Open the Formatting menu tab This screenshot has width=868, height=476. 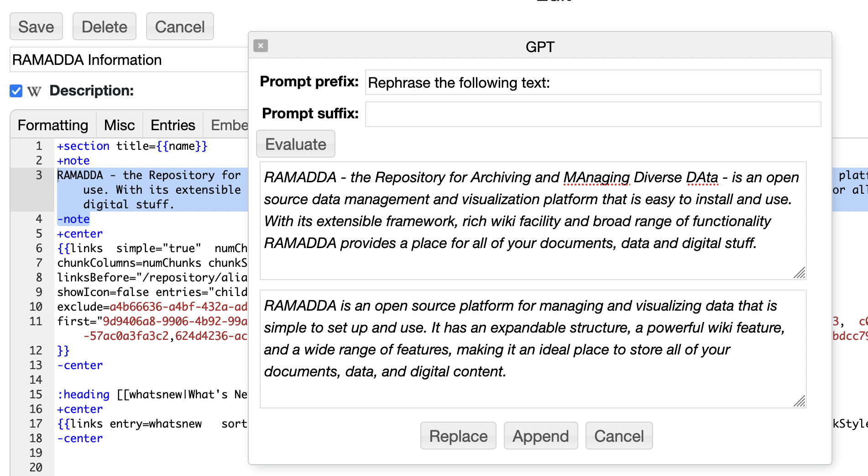[53, 125]
